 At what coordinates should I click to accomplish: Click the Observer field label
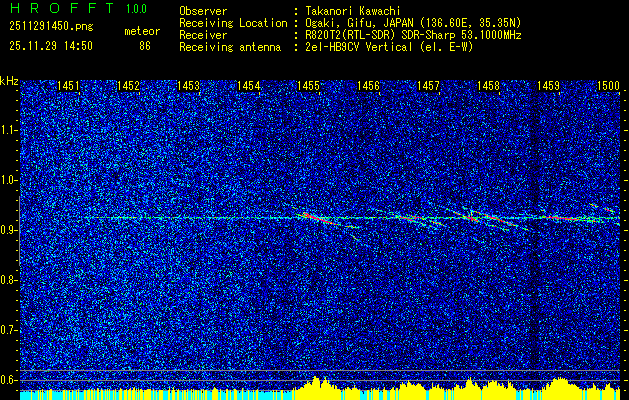(x=203, y=11)
